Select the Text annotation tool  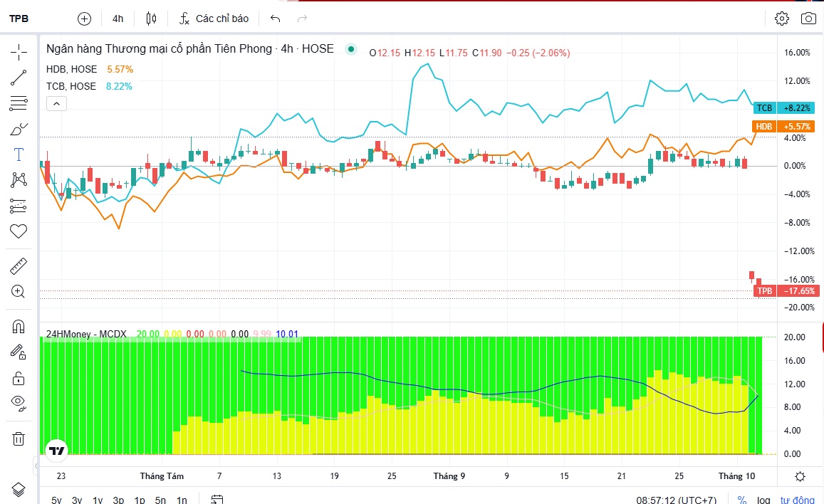pos(19,154)
